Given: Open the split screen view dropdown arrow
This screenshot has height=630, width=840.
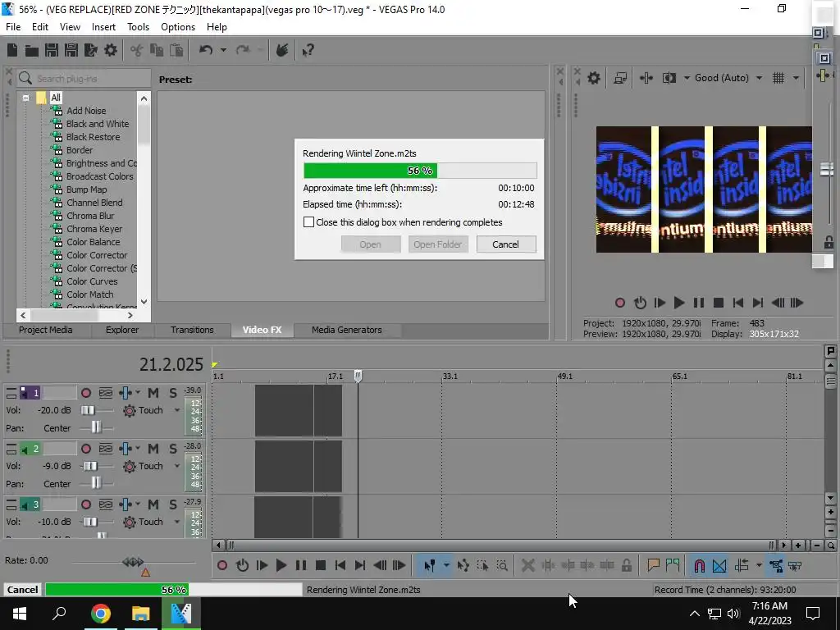Looking at the screenshot, I should (687, 78).
